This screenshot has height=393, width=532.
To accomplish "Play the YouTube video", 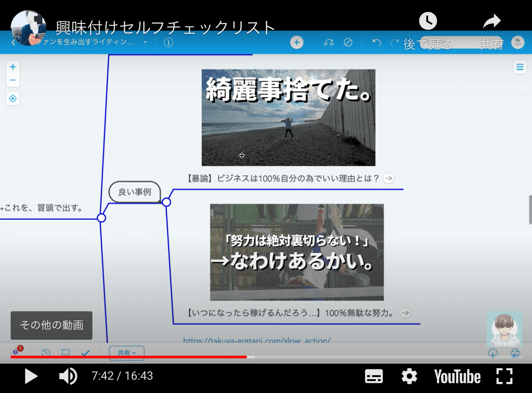I will (31, 377).
